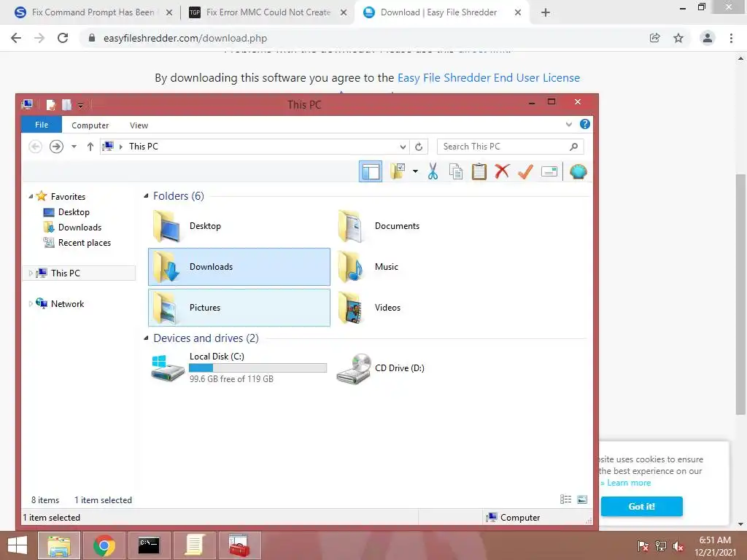Switch to Fix Error MMC browser tab
The height and width of the screenshot is (560, 747).
[268, 12]
